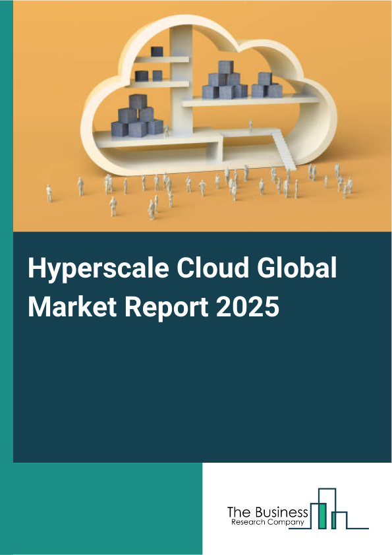Image resolution: width=392 pixels, height=555 pixels.
Task: Click 'The Business' company name text
Action: pyautogui.click(x=267, y=511)
